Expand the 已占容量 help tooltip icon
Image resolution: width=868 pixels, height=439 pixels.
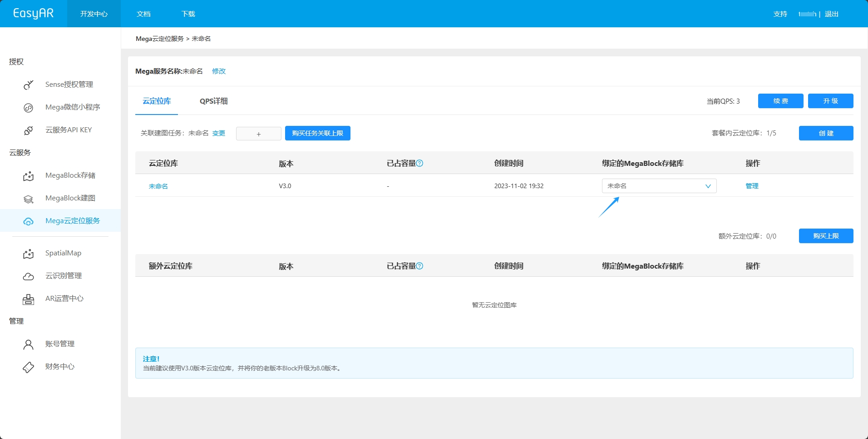pyautogui.click(x=420, y=163)
